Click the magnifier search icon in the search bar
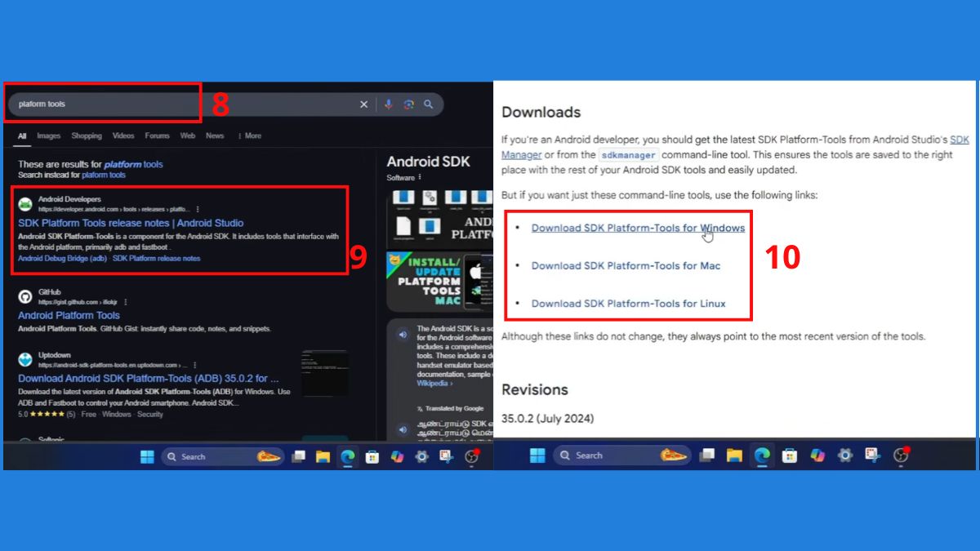 coord(428,104)
